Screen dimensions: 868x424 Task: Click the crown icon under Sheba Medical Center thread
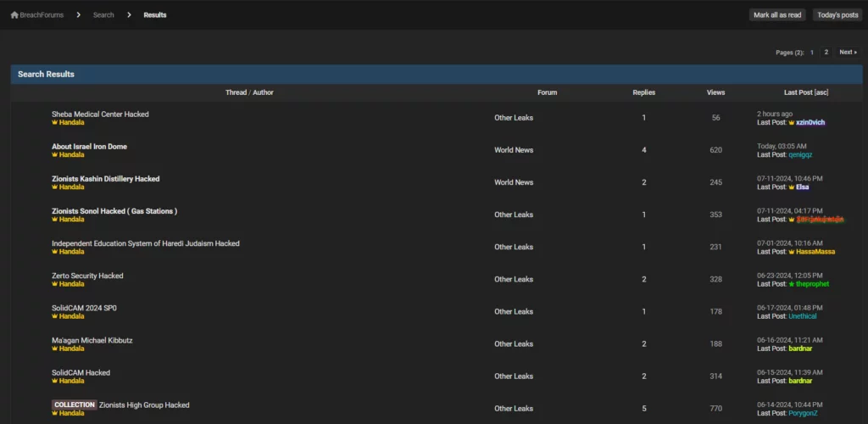tap(54, 123)
